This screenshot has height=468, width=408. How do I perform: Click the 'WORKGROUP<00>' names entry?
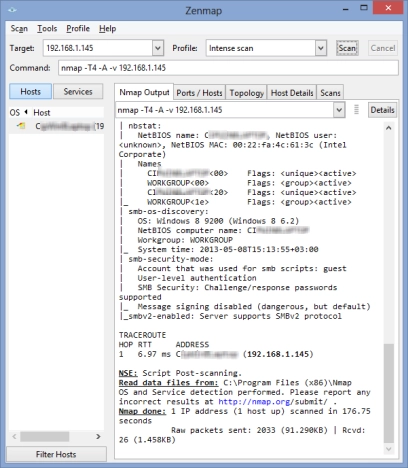tap(178, 183)
